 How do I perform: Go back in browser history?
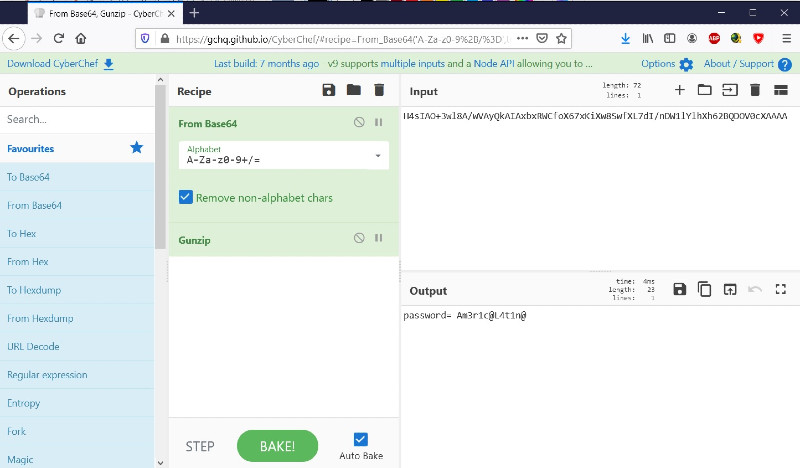[x=14, y=38]
